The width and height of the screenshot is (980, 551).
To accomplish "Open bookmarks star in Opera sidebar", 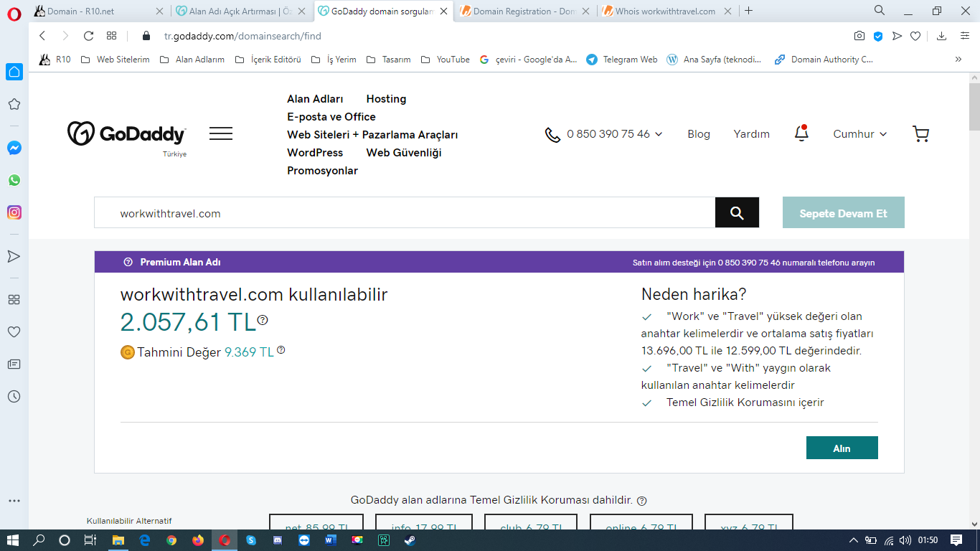I will (14, 105).
